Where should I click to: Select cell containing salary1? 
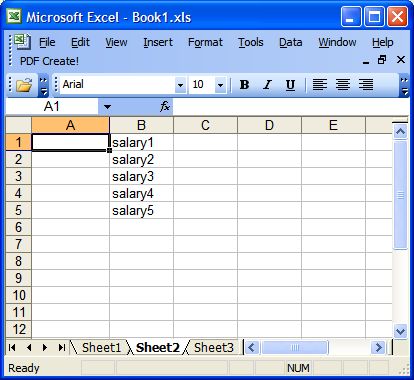point(141,142)
